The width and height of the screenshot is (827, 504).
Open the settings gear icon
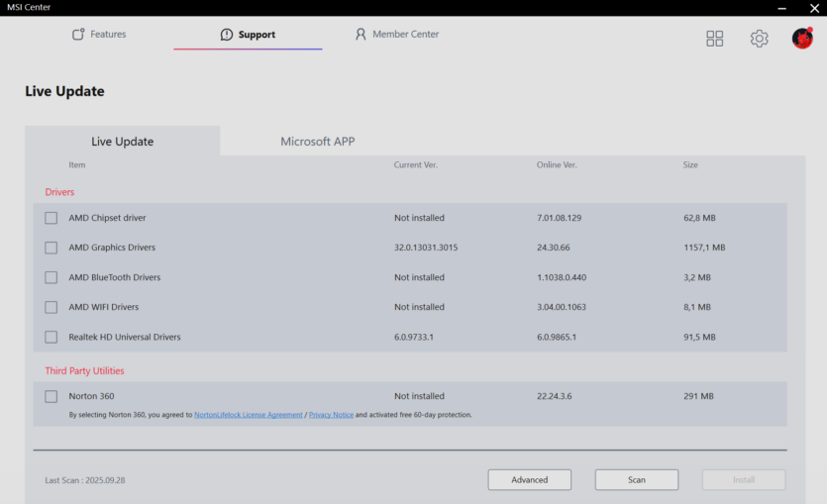[759, 38]
